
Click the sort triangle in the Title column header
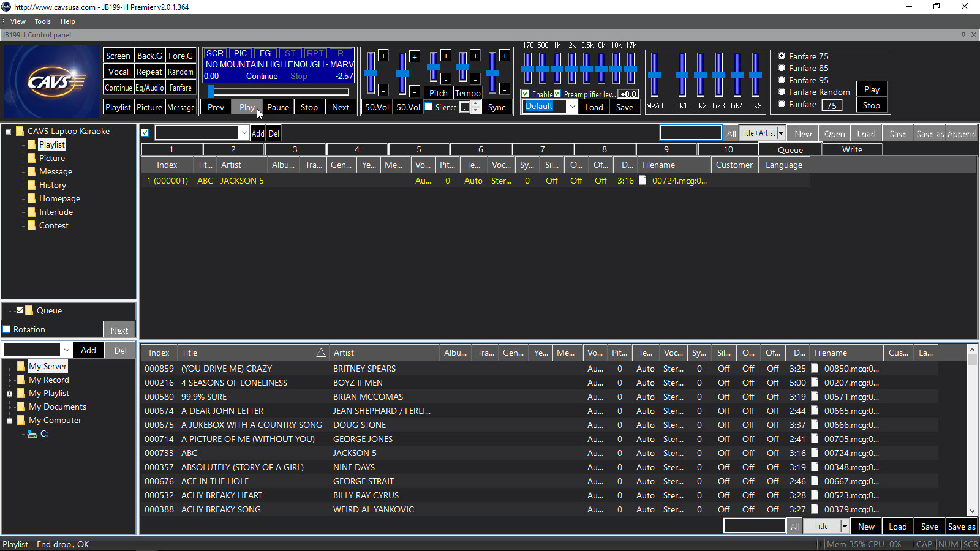tap(320, 353)
